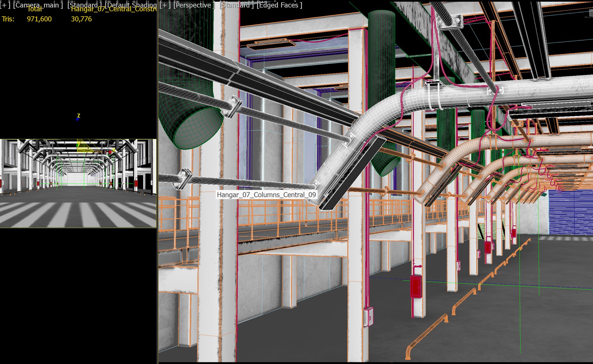This screenshot has width=593, height=364.
Task: Click the Z axis marker in the Camera_main viewport
Action: click(78, 117)
